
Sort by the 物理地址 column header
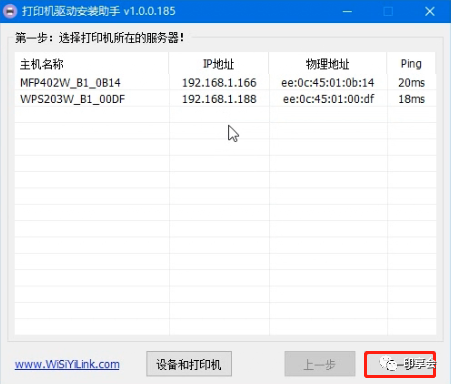[328, 64]
